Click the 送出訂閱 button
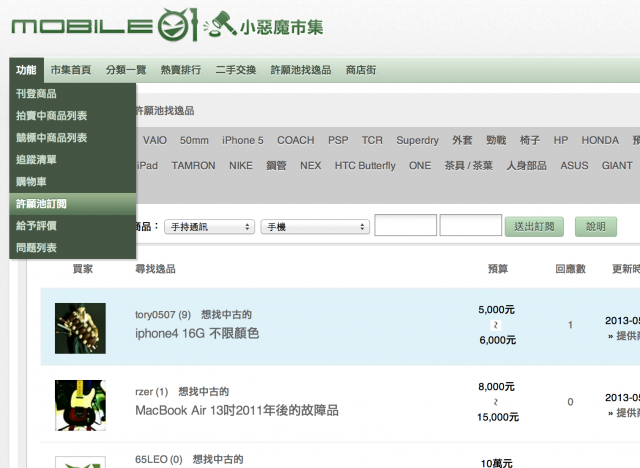640x468 pixels. [x=534, y=227]
